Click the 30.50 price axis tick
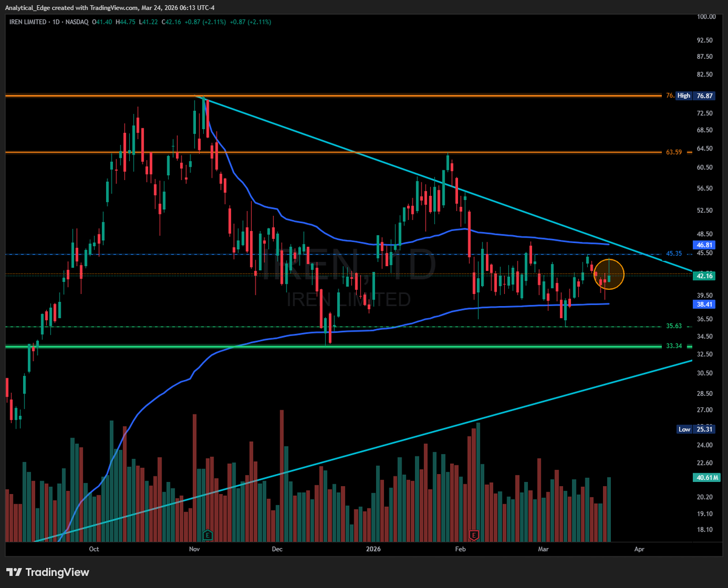 click(x=704, y=373)
